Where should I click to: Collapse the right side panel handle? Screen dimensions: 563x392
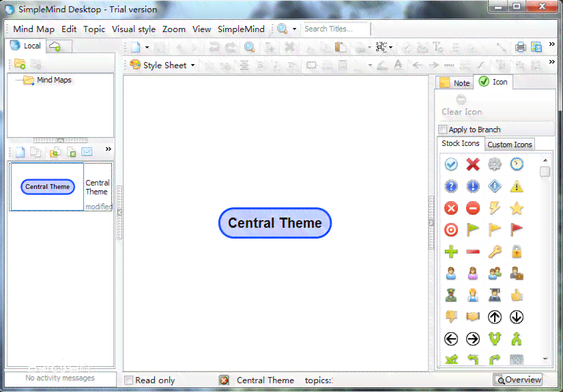click(431, 223)
